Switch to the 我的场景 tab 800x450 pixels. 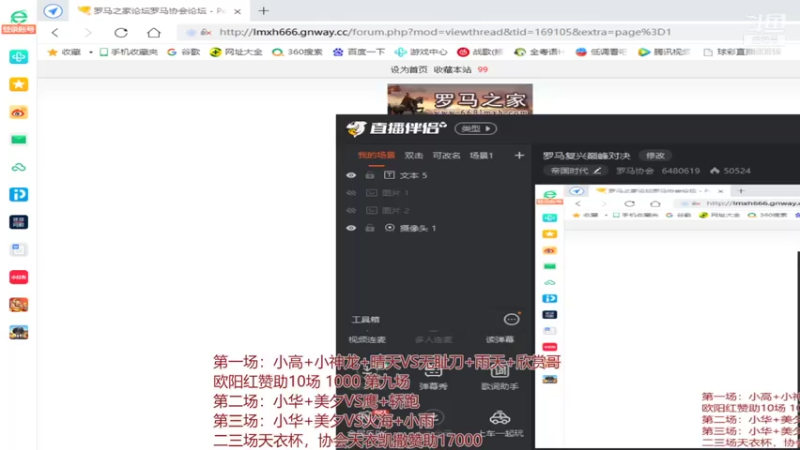(x=376, y=156)
